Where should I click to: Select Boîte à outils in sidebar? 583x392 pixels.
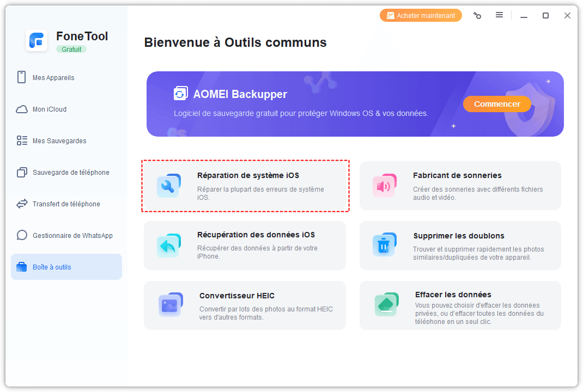click(52, 267)
